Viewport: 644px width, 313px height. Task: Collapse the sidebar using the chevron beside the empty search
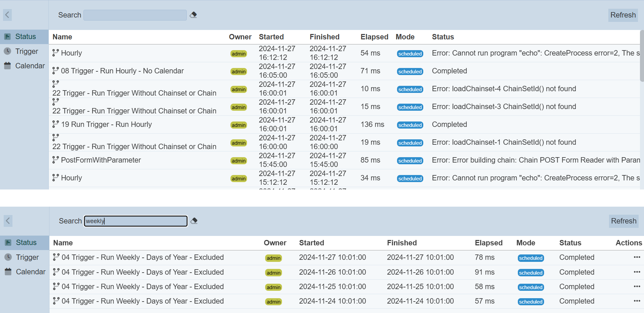click(7, 15)
